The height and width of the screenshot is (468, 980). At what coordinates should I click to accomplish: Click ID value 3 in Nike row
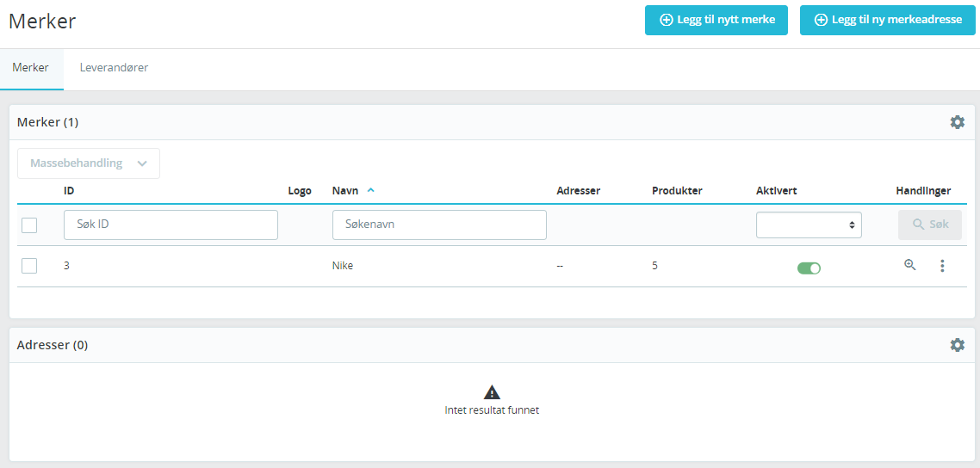(x=66, y=266)
